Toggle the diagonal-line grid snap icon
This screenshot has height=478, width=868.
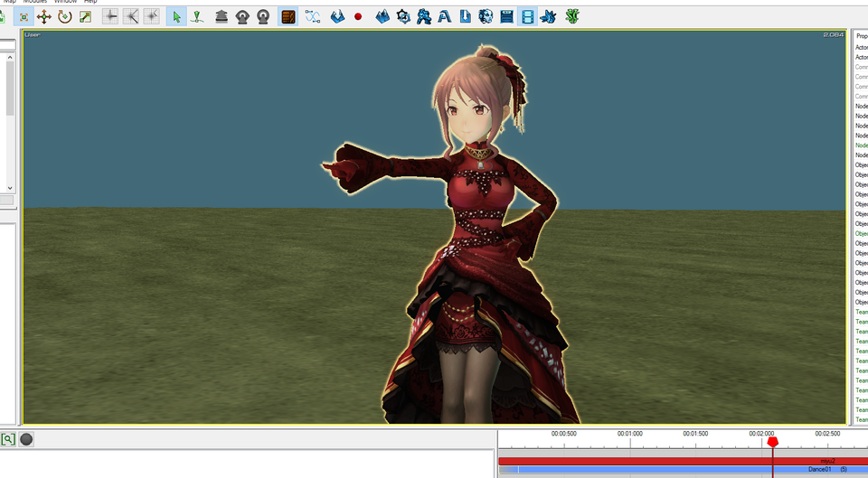130,16
